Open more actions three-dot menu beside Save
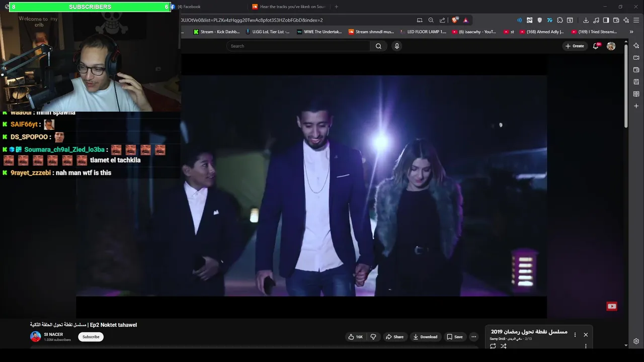The image size is (644, 362). (473, 337)
